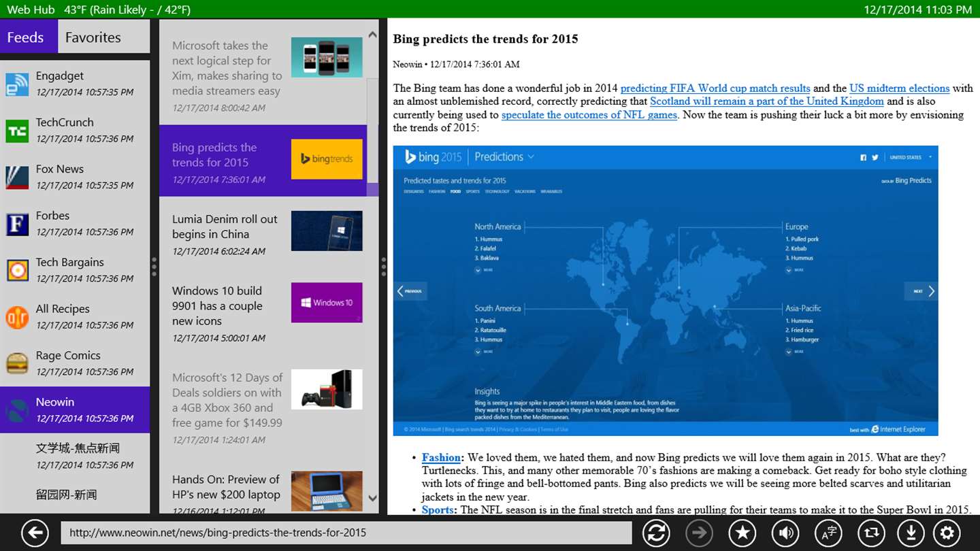Screen dimensions: 980x551
Task: Click the Previous arrow on Bing map
Action: coord(410,291)
